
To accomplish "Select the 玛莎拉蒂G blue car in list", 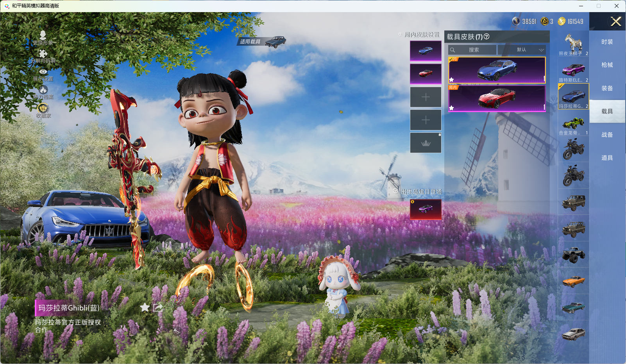I will click(x=573, y=96).
